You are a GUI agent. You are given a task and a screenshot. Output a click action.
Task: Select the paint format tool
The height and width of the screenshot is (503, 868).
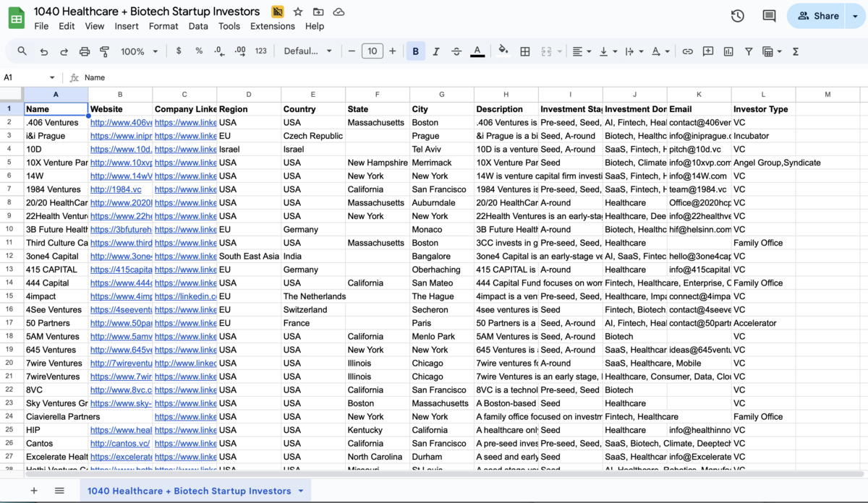tap(103, 51)
